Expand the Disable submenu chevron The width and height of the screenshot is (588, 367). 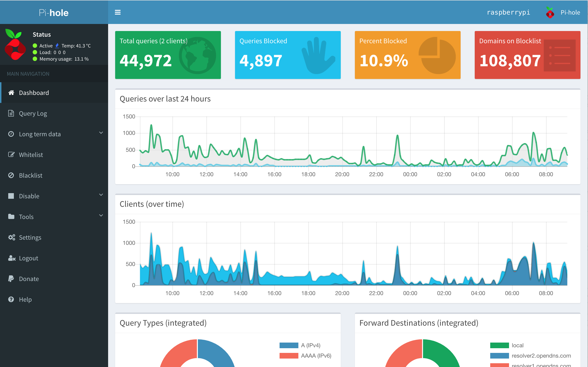(101, 195)
